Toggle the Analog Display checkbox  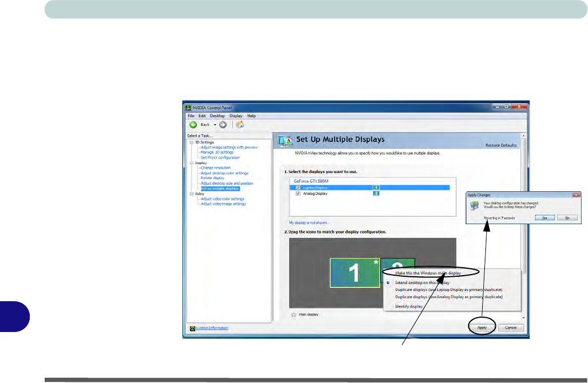(x=298, y=193)
